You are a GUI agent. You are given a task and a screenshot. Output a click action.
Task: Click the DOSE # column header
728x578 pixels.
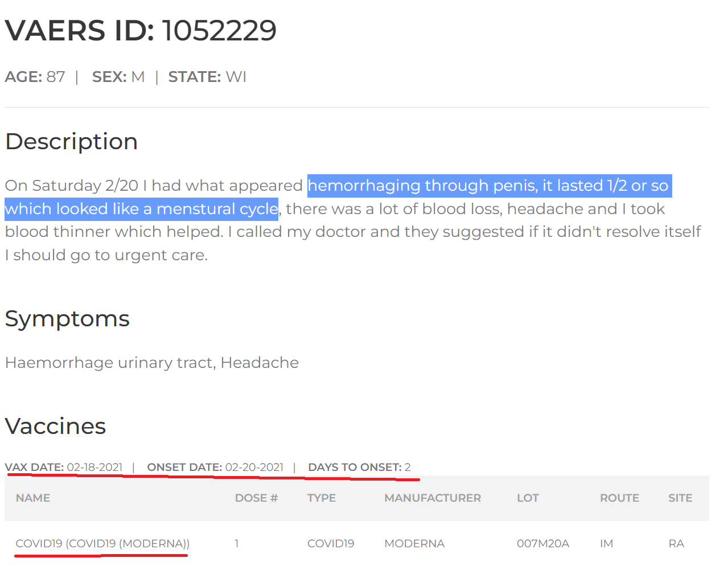tap(256, 498)
